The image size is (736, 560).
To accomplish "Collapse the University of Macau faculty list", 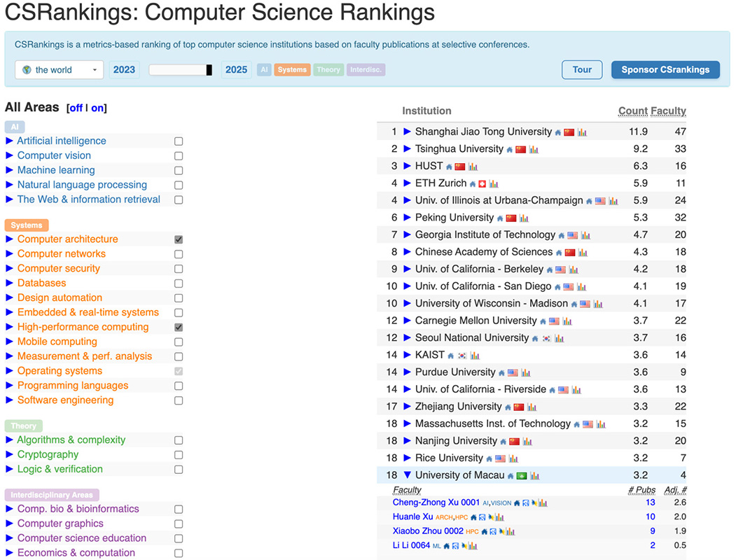I will 407,475.
